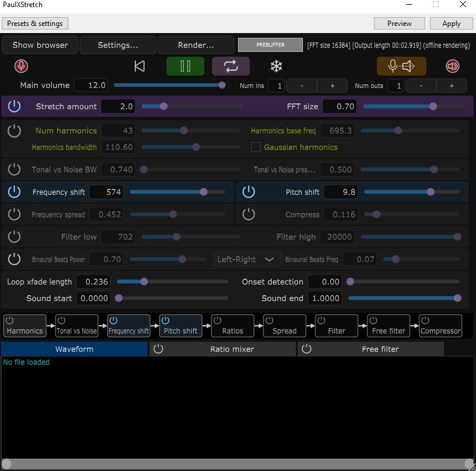Select the Free filter tab
The image size is (476, 471).
click(x=380, y=349)
